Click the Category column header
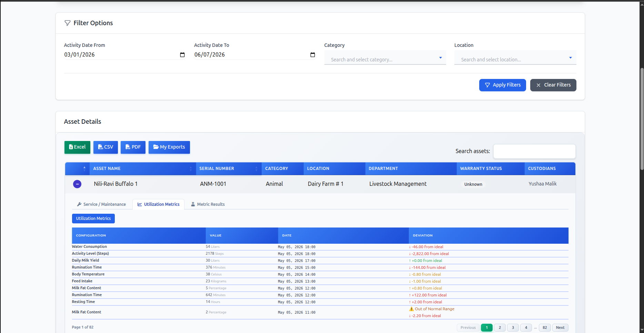644x333 pixels. pyautogui.click(x=282, y=169)
